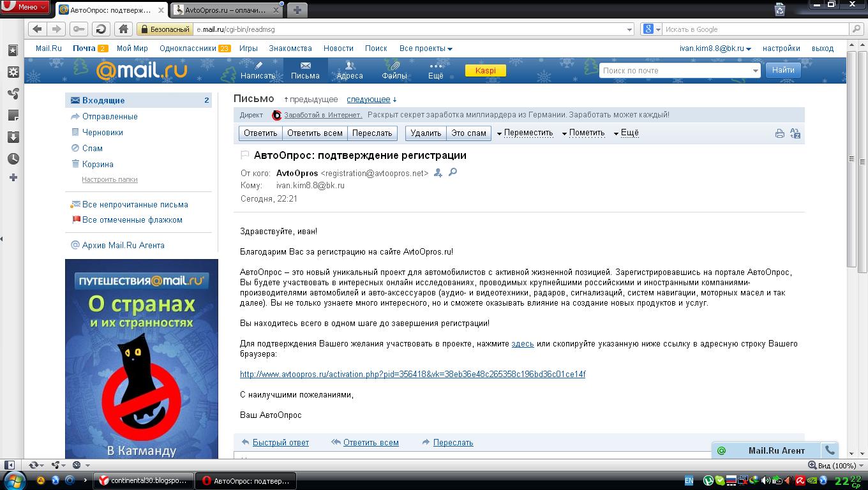
Task: Switch to the AvtoOpros.ru browser tab
Action: [x=228, y=10]
